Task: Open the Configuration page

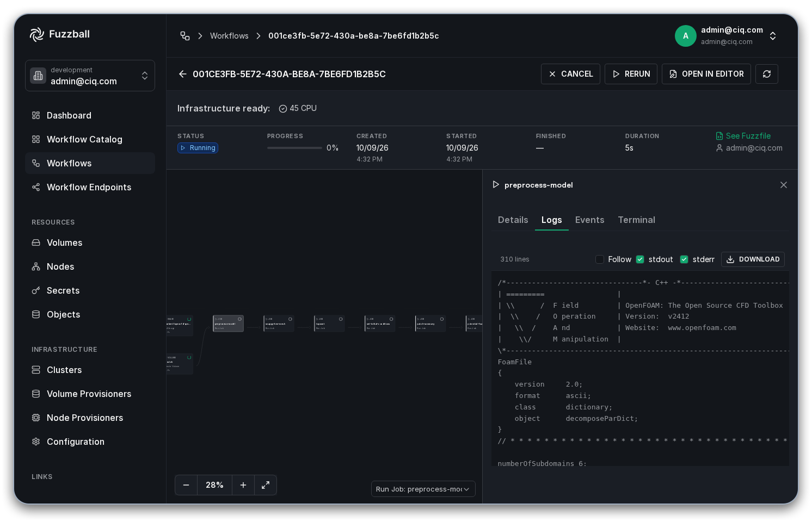Action: click(x=90, y=442)
